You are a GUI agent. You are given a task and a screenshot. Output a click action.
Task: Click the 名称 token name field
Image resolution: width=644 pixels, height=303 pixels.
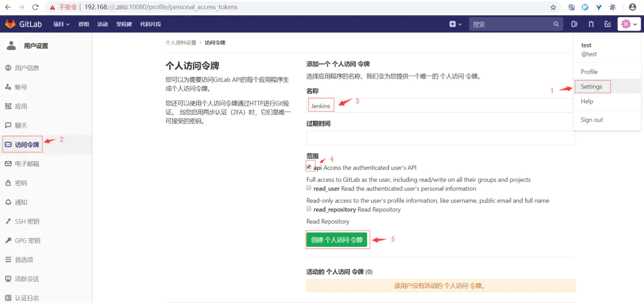coord(441,106)
